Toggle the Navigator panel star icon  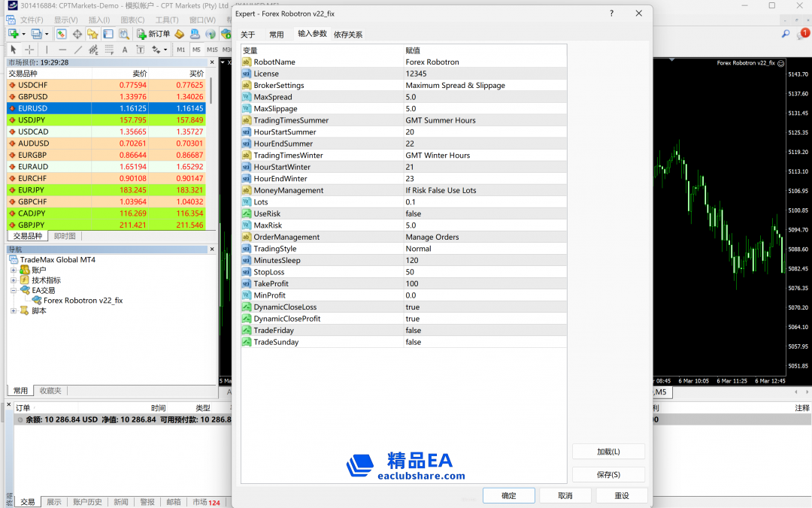click(x=92, y=34)
